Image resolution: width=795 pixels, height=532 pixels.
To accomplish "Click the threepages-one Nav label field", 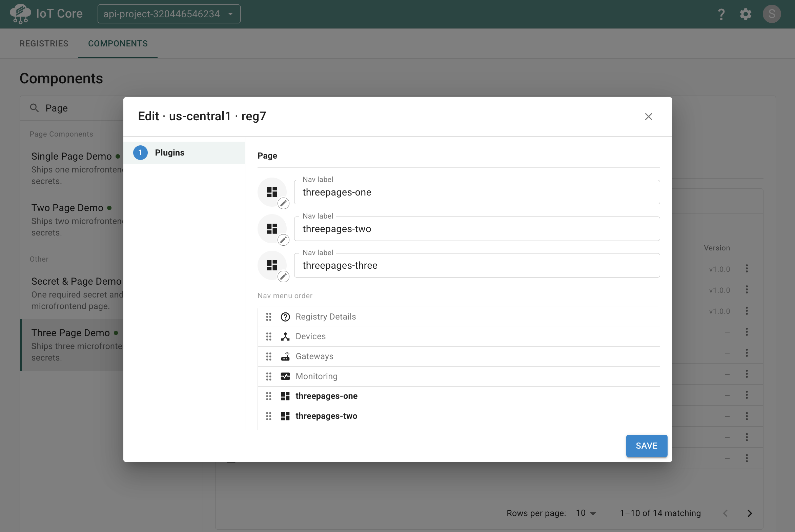I will [477, 192].
